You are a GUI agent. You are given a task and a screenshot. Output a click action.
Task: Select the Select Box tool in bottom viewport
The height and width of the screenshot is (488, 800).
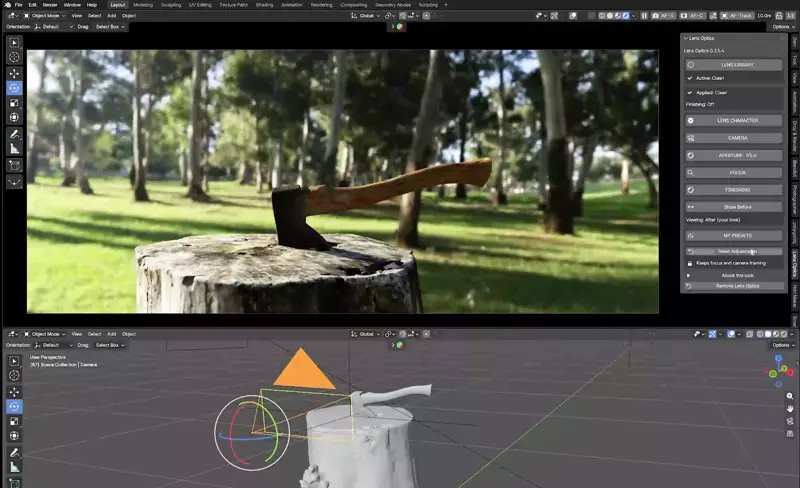14,361
